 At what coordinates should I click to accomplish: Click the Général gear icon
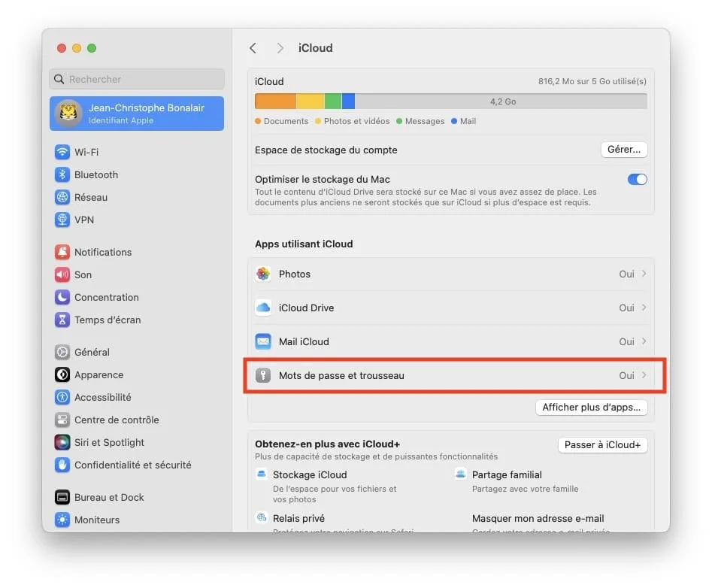pos(62,352)
